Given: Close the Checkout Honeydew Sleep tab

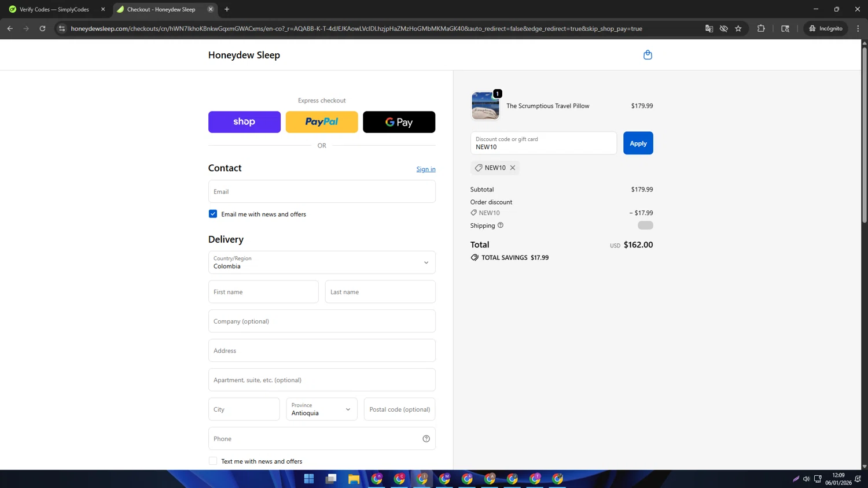Looking at the screenshot, I should [x=211, y=9].
